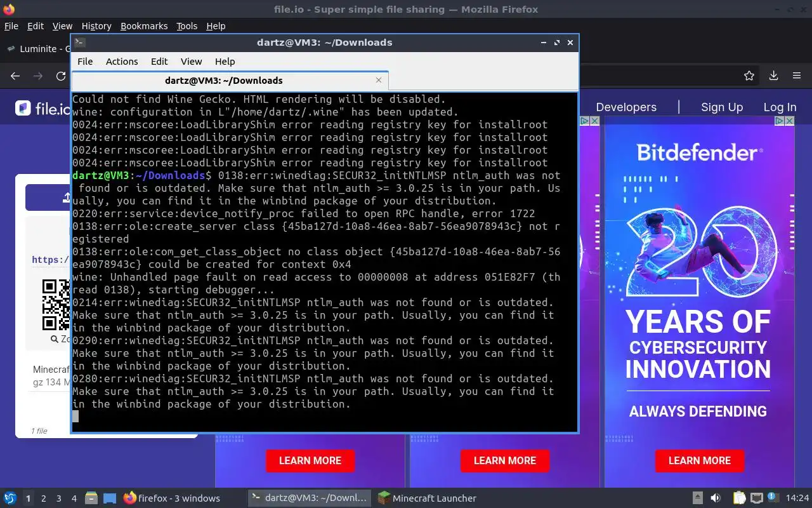Switch to Minecraft Launcher in taskbar
This screenshot has height=508, width=812.
[427, 498]
